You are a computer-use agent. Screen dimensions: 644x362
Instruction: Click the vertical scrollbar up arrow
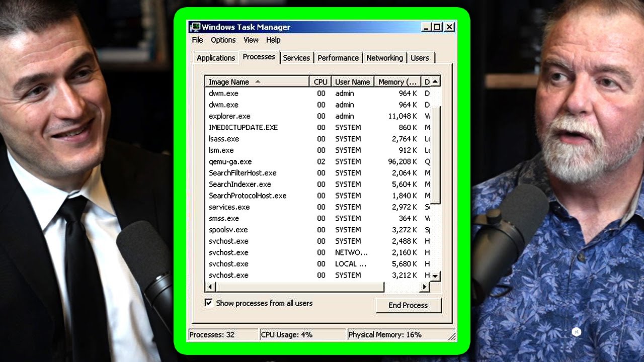436,81
